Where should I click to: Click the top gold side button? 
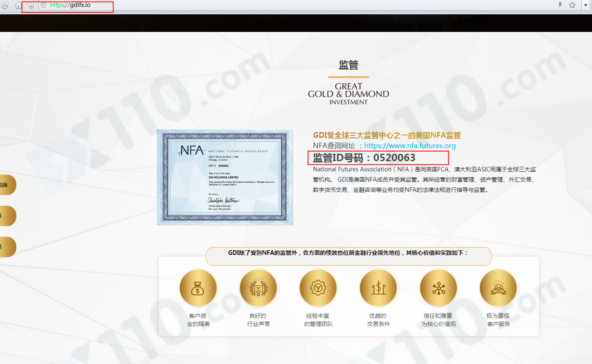(x=7, y=185)
